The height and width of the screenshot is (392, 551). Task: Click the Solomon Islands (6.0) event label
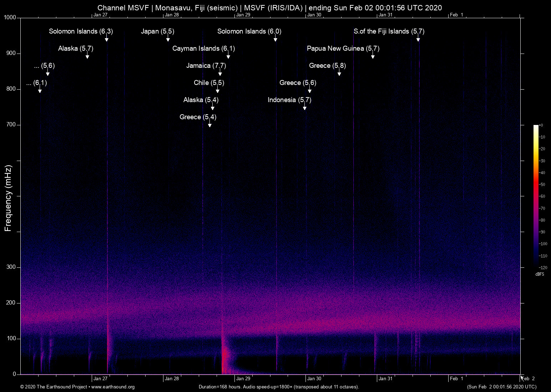249,31
